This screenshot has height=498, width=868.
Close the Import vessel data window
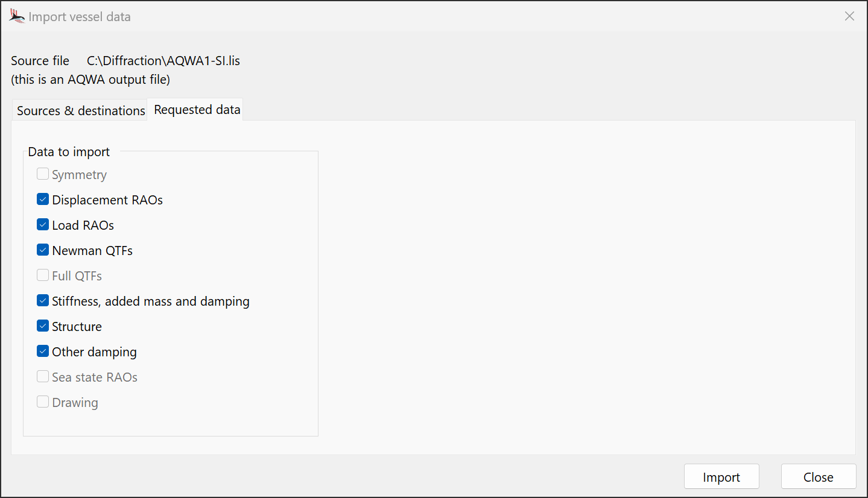pyautogui.click(x=849, y=16)
